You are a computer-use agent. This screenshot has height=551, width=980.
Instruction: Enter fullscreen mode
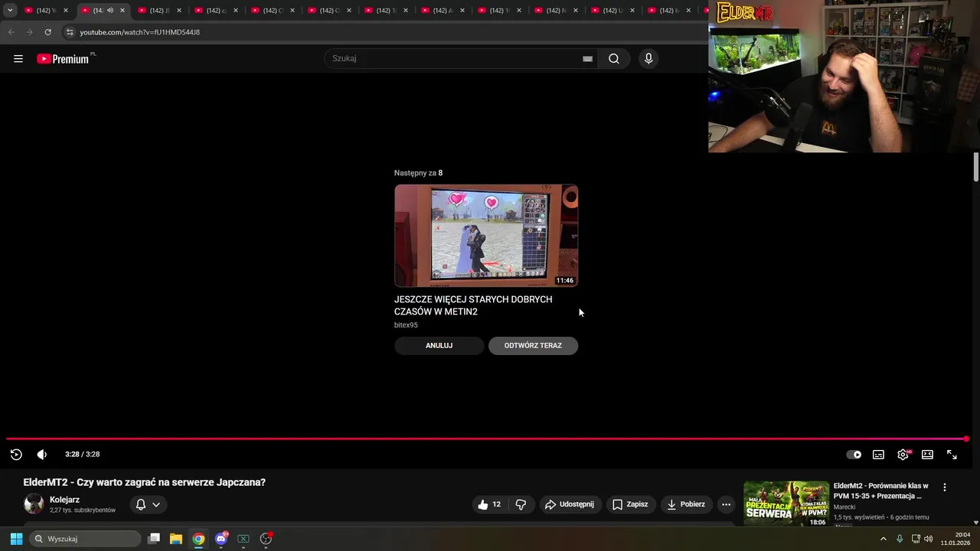[952, 455]
